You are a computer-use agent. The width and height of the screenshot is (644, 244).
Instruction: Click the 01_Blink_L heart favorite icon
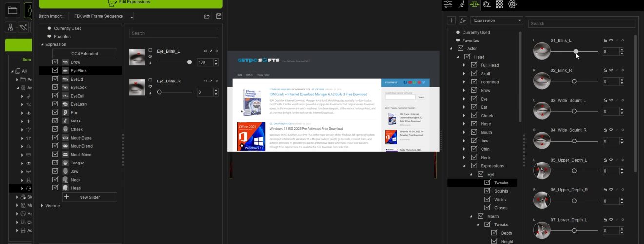point(611,41)
